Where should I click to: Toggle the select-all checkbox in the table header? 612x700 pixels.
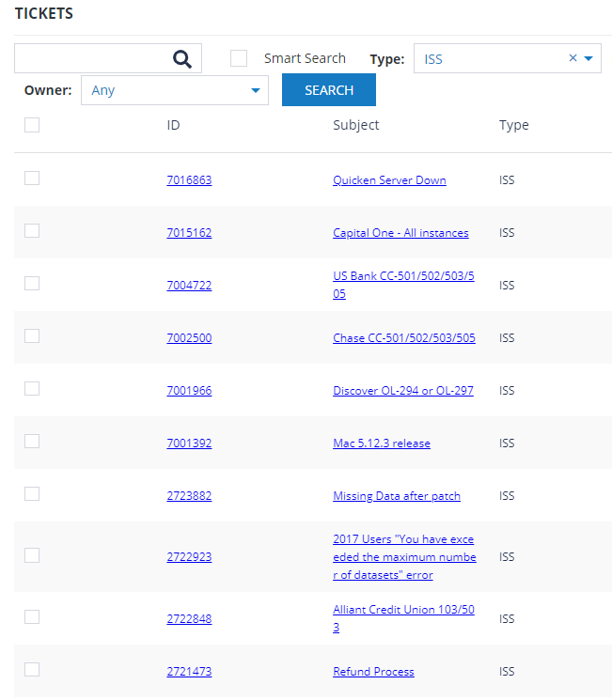pyautogui.click(x=32, y=125)
